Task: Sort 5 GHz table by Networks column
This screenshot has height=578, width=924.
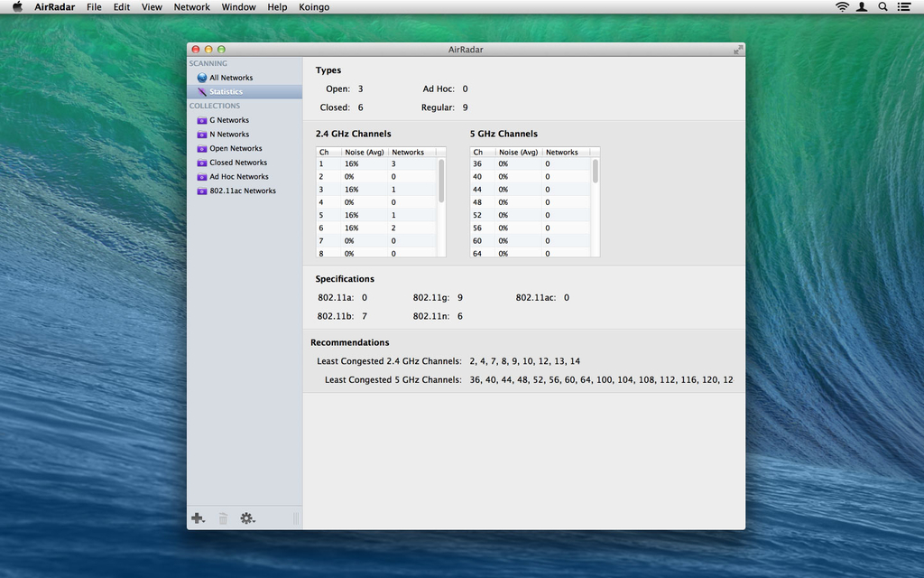Action: click(562, 153)
